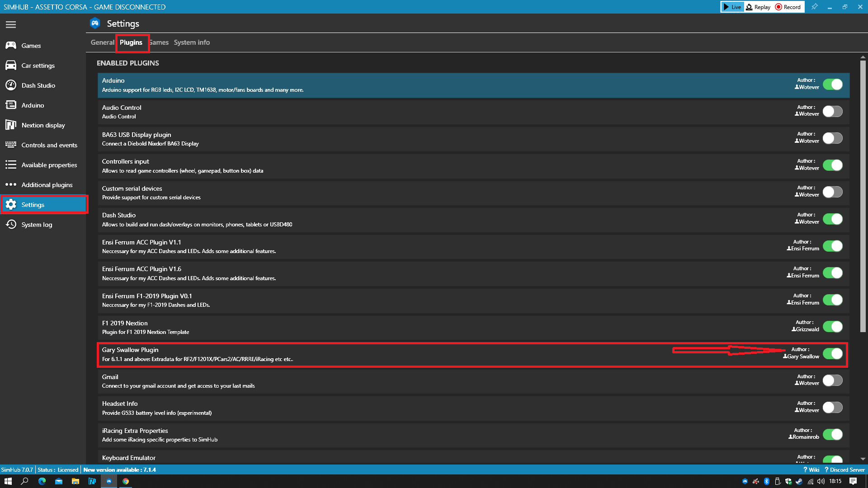Enable Custom serial devices plugin
Screen dimensions: 868x488
click(x=832, y=192)
